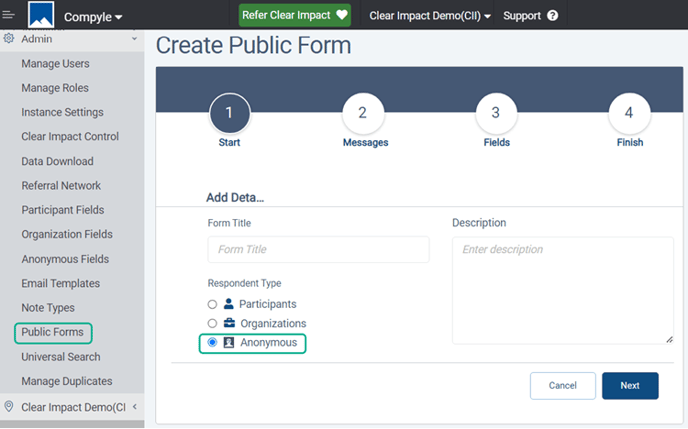Go to step 1 Start
Screen dimensions: 688x429
230,113
